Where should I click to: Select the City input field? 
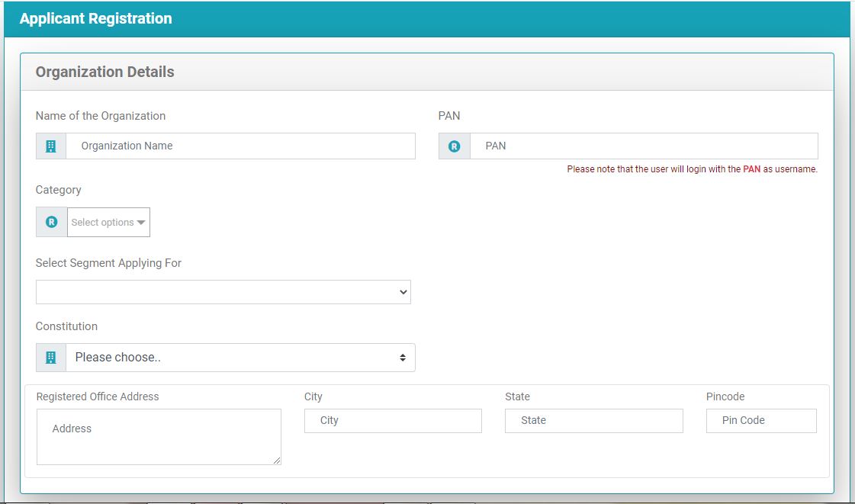(393, 421)
